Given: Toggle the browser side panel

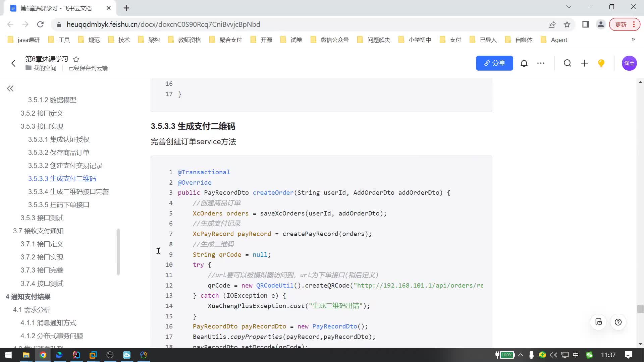Looking at the screenshot, I should tap(586, 24).
